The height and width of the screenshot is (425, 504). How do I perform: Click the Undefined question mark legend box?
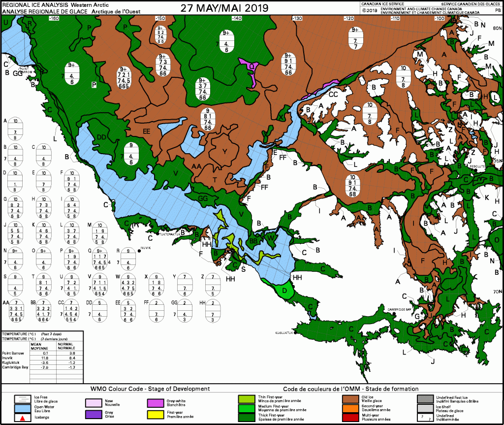pyautogui.click(x=424, y=418)
